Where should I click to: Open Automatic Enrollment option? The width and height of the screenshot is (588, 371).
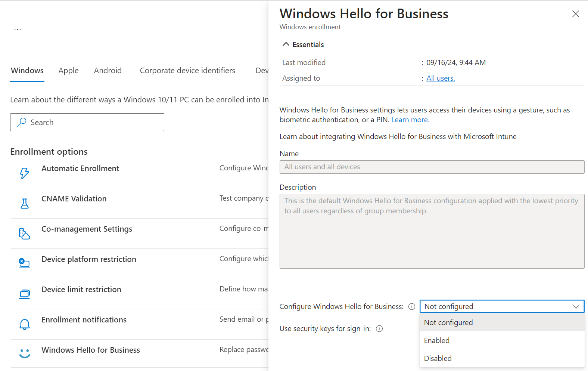(80, 169)
